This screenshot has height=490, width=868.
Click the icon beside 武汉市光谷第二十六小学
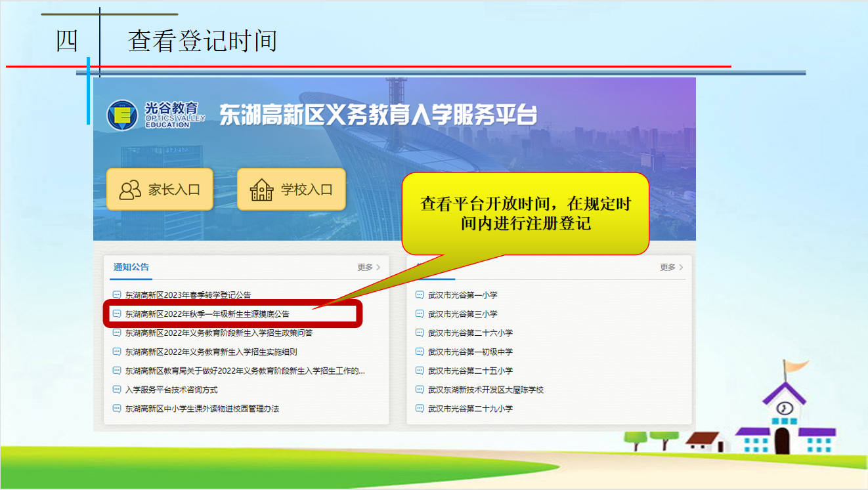tap(420, 333)
